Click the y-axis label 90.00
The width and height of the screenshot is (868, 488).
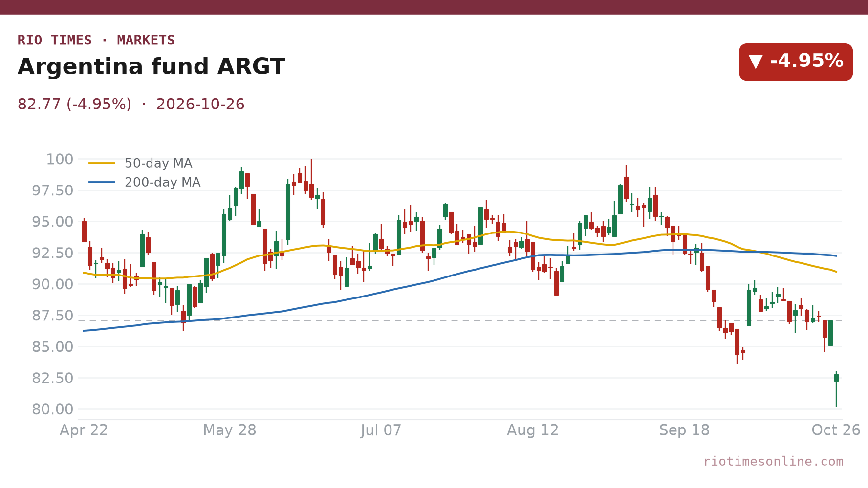[x=53, y=284]
